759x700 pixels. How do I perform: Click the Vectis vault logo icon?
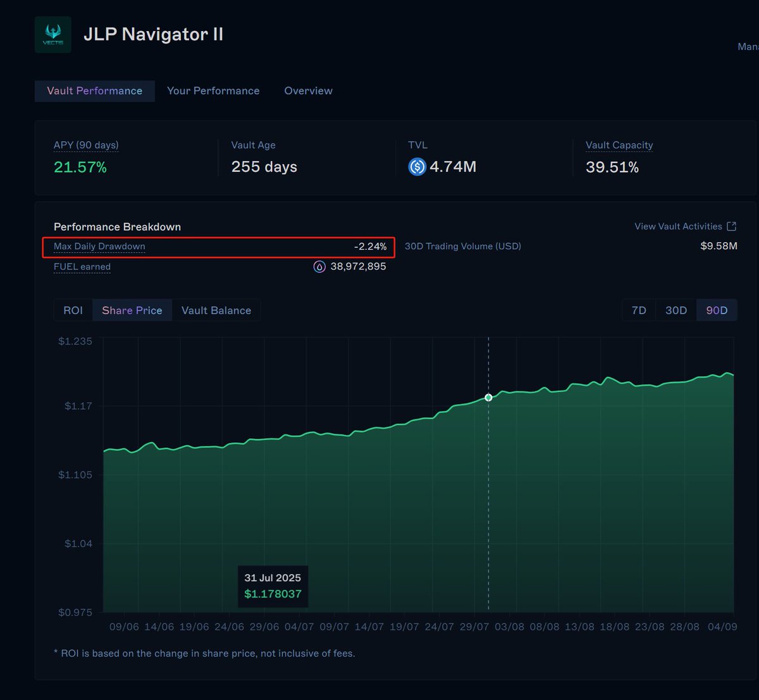click(x=53, y=34)
